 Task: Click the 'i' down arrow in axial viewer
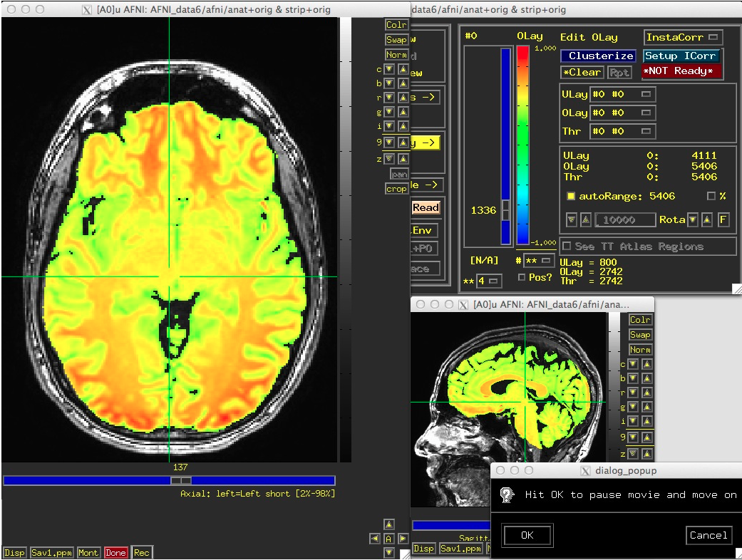point(389,126)
